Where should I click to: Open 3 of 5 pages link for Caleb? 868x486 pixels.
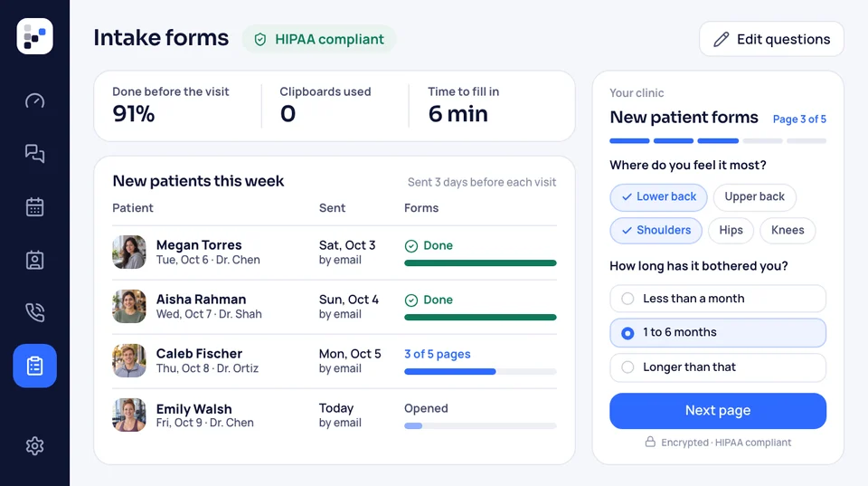(438, 354)
